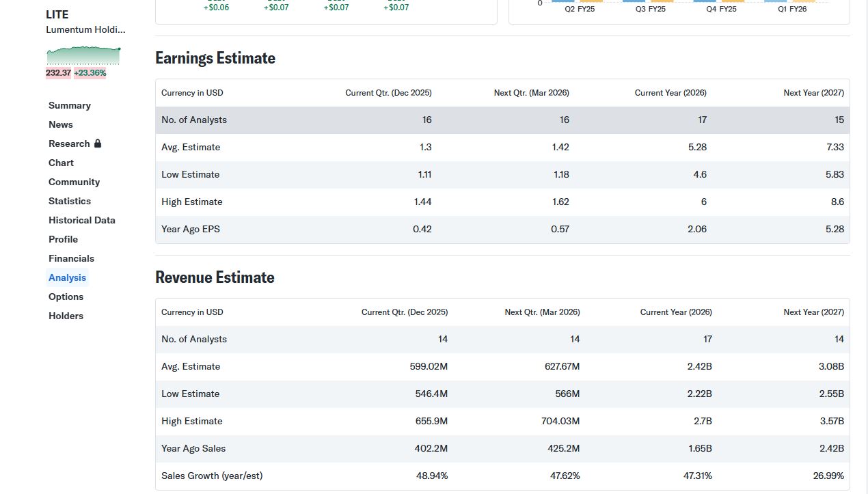Select the Year Ago EPS row label
The height and width of the screenshot is (494, 868).
click(x=191, y=229)
